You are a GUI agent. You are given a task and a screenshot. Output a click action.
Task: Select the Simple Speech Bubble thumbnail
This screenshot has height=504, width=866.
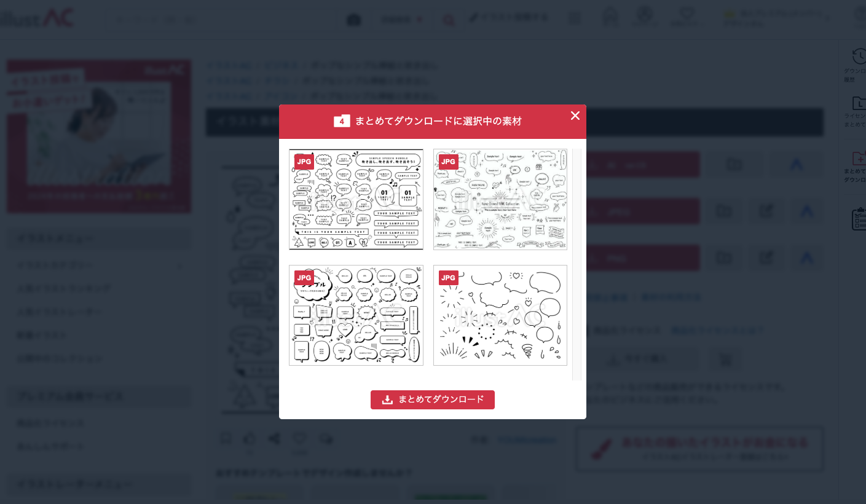tap(356, 199)
